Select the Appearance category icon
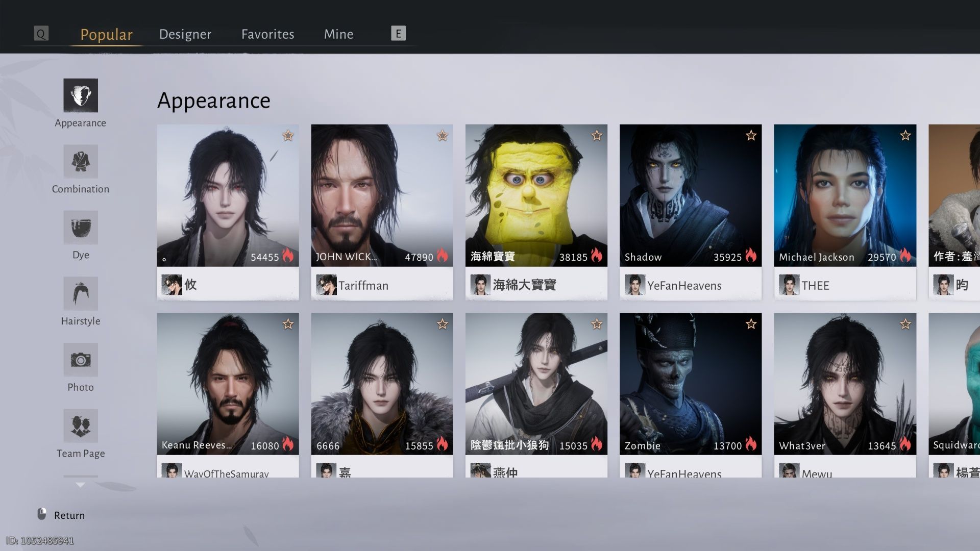The image size is (980, 551). (x=80, y=96)
